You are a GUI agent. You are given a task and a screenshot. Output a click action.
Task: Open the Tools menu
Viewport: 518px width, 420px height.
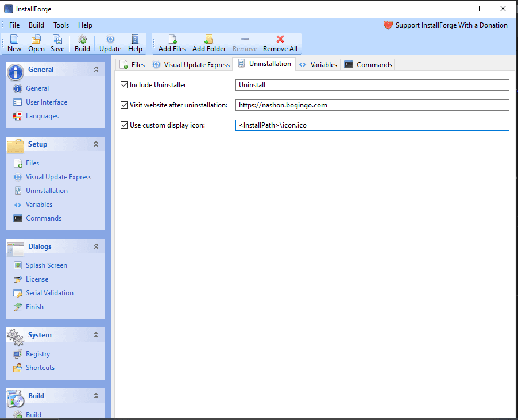[61, 25]
